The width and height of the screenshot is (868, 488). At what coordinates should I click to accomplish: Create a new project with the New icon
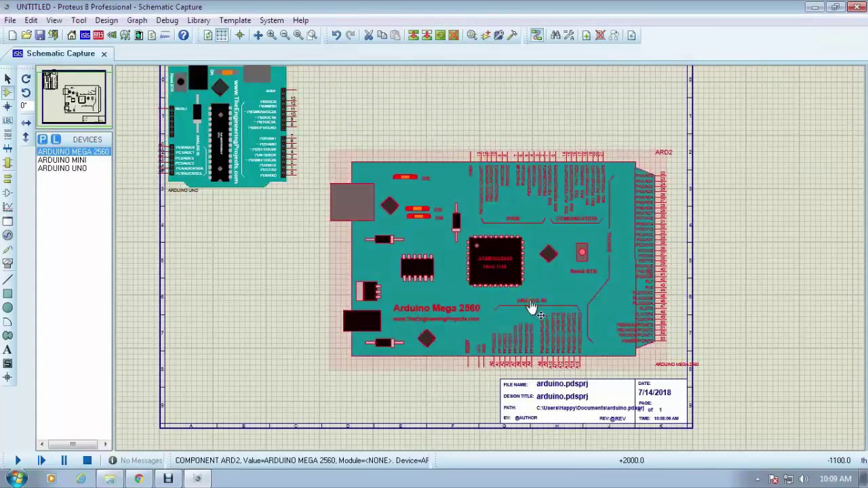pos(12,35)
